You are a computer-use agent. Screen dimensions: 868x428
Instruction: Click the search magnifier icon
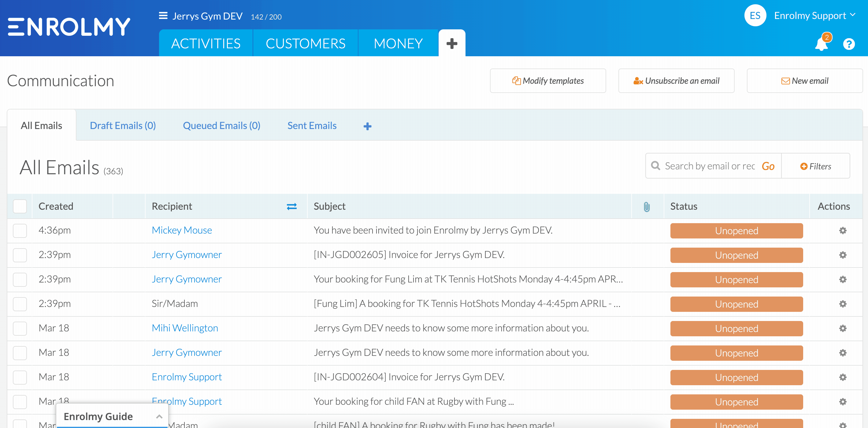click(655, 166)
